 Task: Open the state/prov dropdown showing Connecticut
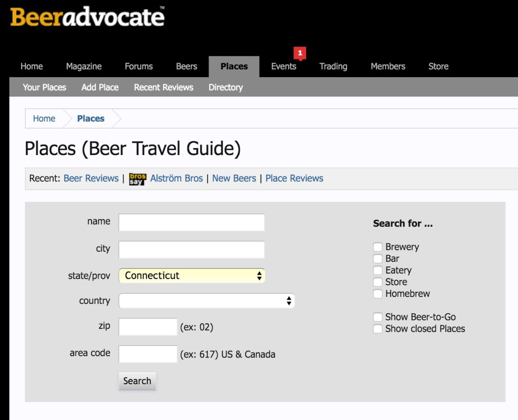pyautogui.click(x=192, y=276)
